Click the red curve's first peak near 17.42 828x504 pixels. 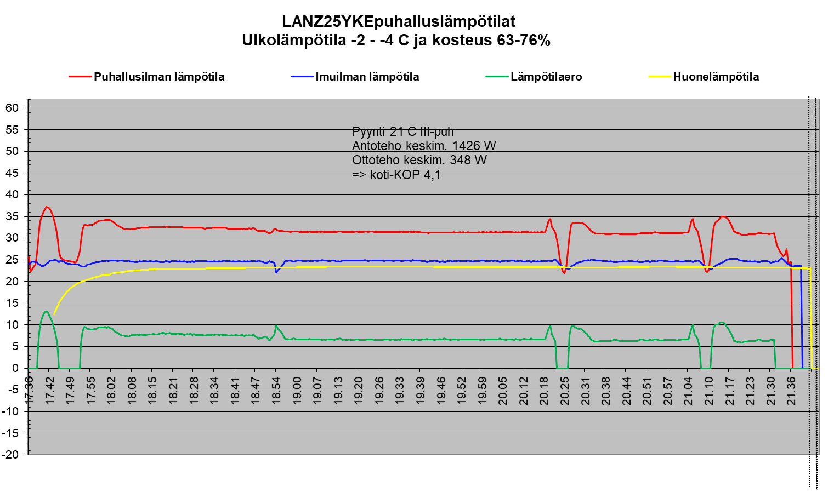[x=47, y=207]
